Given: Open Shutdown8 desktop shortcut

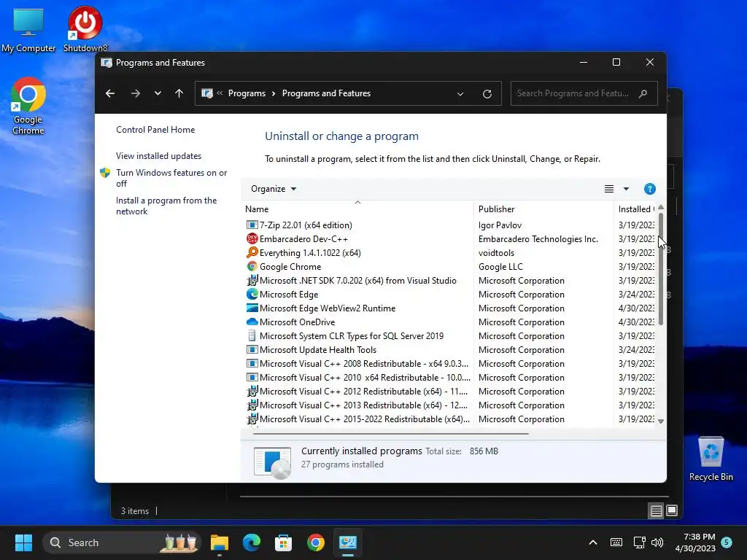Looking at the screenshot, I should point(85,29).
